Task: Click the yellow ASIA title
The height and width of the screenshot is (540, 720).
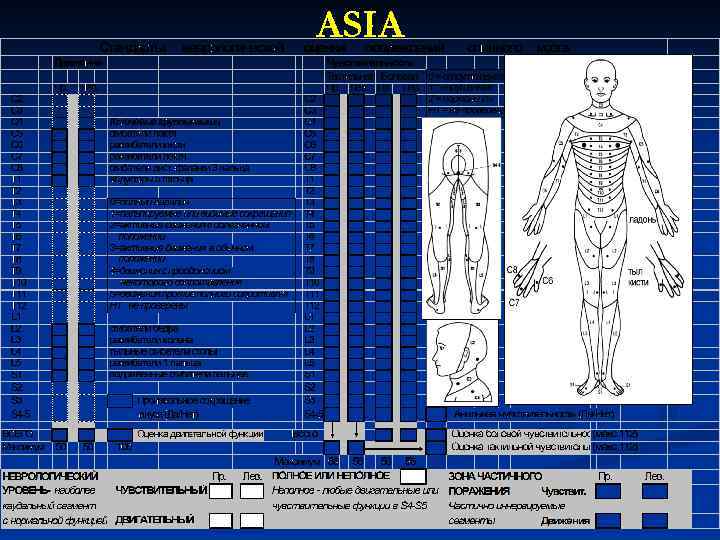Action: [x=360, y=24]
